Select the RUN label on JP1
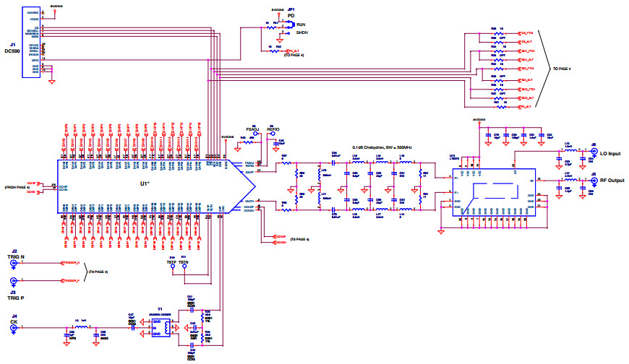The height and width of the screenshot is (364, 629). [301, 24]
